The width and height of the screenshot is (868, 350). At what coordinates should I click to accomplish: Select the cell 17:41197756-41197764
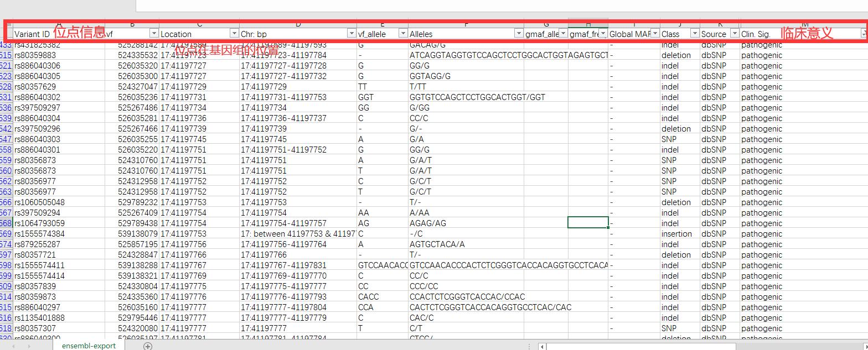tap(298, 244)
